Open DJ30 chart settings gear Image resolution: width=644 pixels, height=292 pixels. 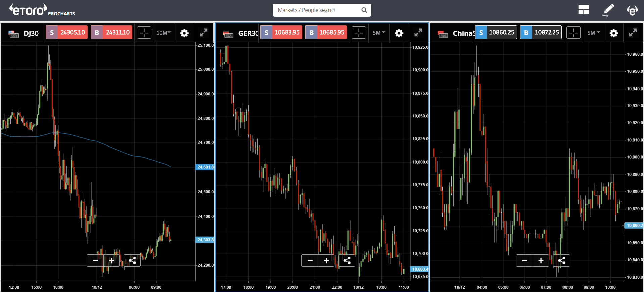click(184, 33)
